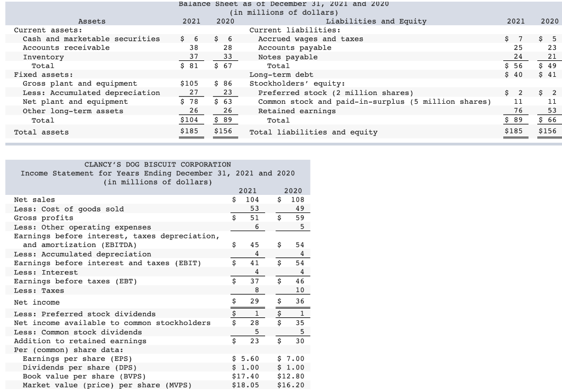
Task: Select the 'Net income' label
Action: [x=37, y=303]
